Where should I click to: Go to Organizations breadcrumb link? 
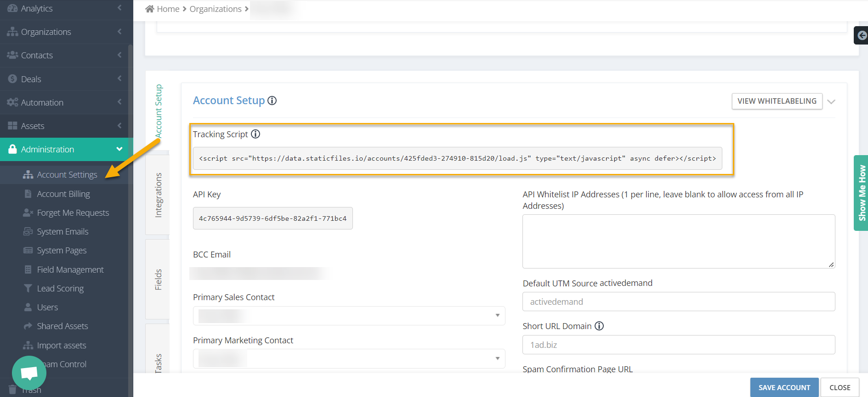216,9
